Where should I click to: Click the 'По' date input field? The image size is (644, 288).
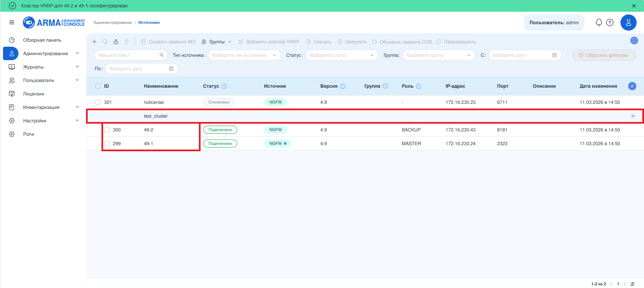coord(141,69)
